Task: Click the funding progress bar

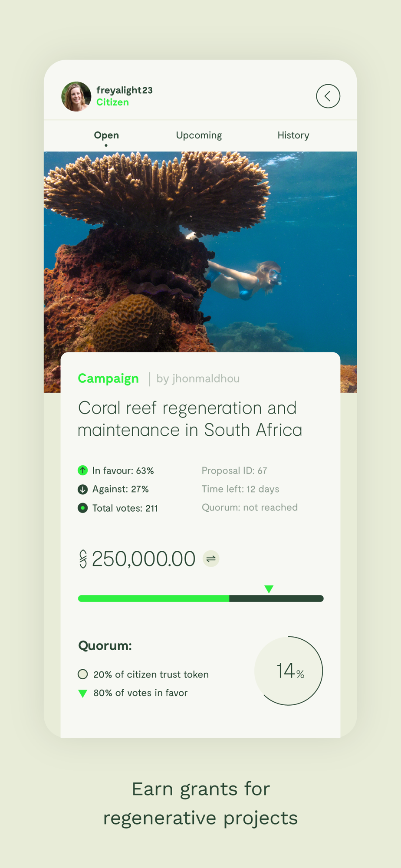Action: coord(200,598)
